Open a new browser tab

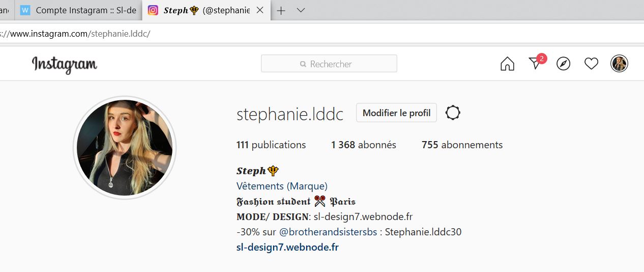click(281, 10)
